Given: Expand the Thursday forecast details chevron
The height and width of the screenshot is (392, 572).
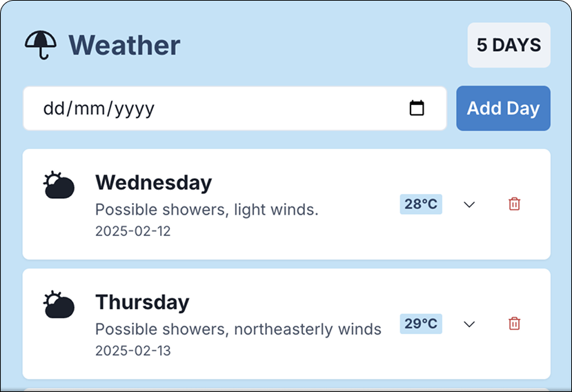Looking at the screenshot, I should coord(470,324).
